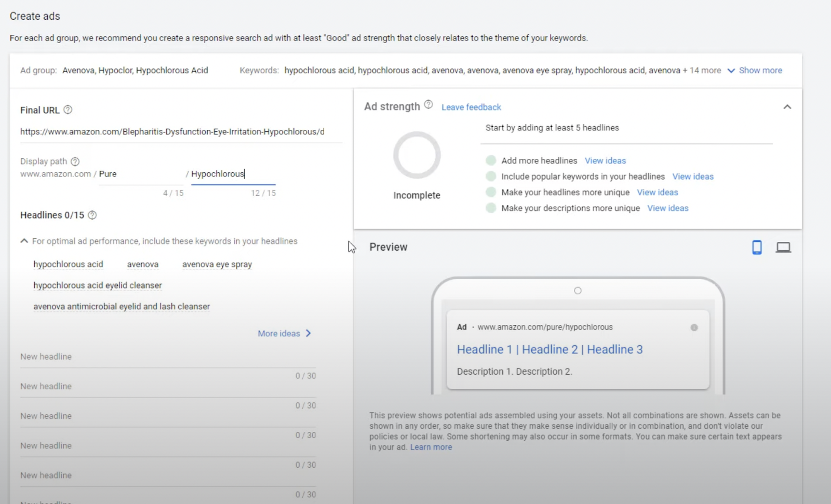The height and width of the screenshot is (504, 831).
Task: Click the Display path help icon
Action: pos(75,161)
